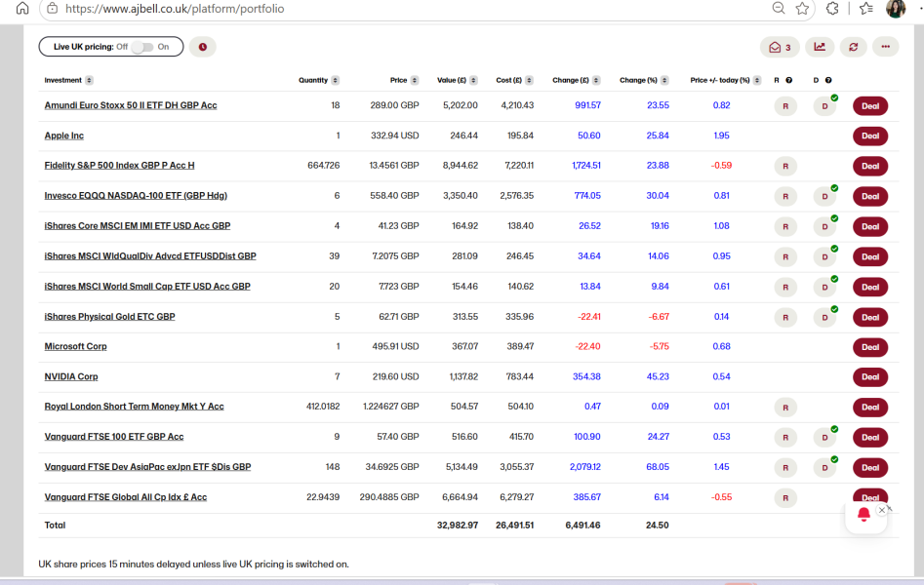The height and width of the screenshot is (585, 924).
Task: Click Deal button for Amundi Euro Stoxx
Action: 870,106
